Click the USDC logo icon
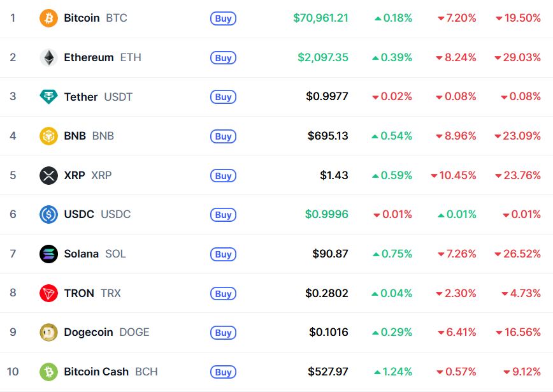This screenshot has height=392, width=553. click(48, 215)
